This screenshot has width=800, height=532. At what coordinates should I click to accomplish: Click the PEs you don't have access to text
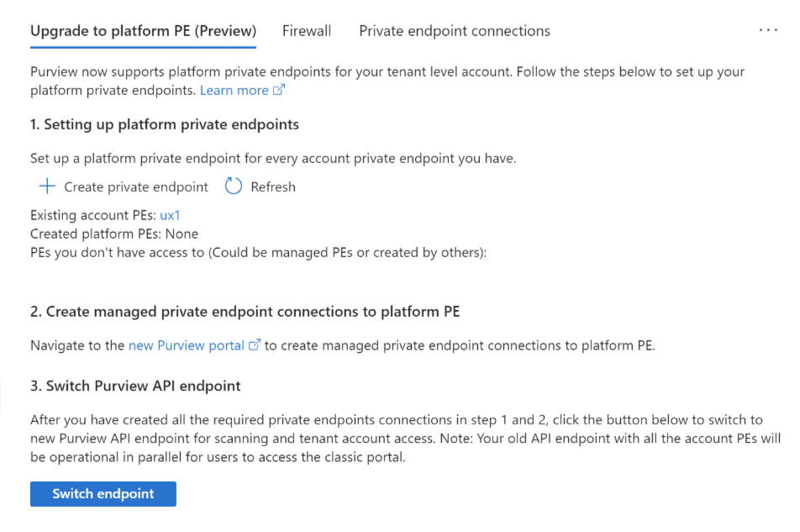pos(258,252)
